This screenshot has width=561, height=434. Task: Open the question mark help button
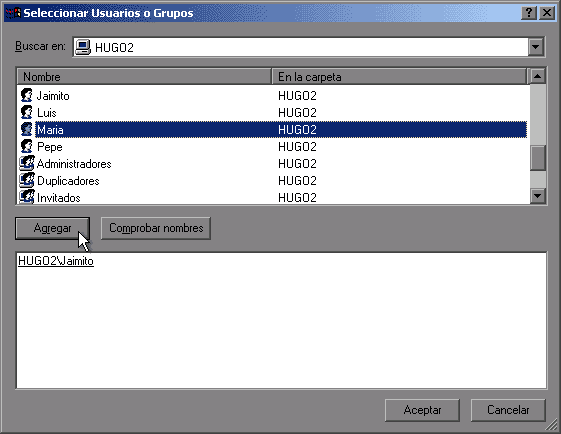529,13
